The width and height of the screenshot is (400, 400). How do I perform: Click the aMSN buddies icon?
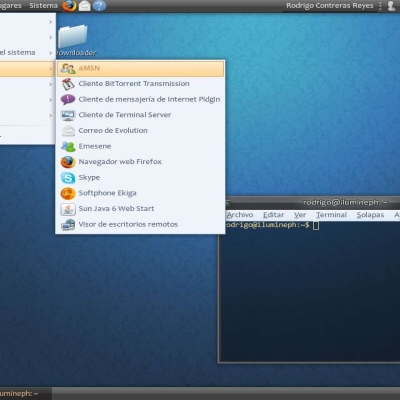point(68,68)
